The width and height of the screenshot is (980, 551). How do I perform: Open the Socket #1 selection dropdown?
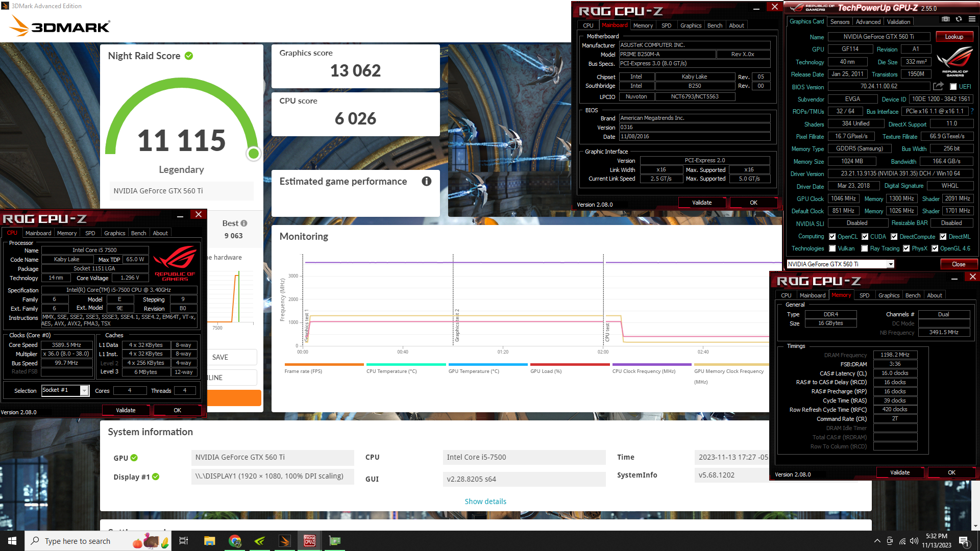click(84, 390)
